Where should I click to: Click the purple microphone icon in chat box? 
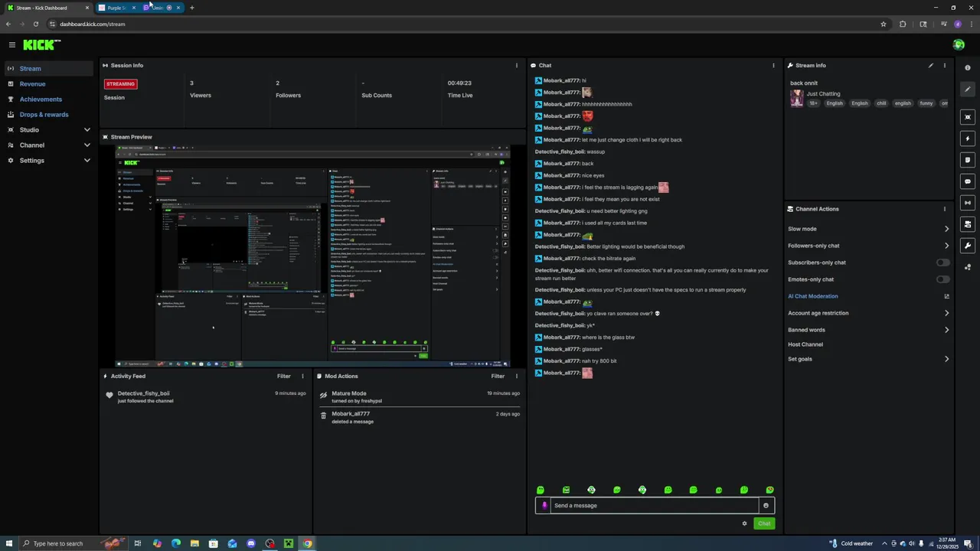click(x=544, y=505)
